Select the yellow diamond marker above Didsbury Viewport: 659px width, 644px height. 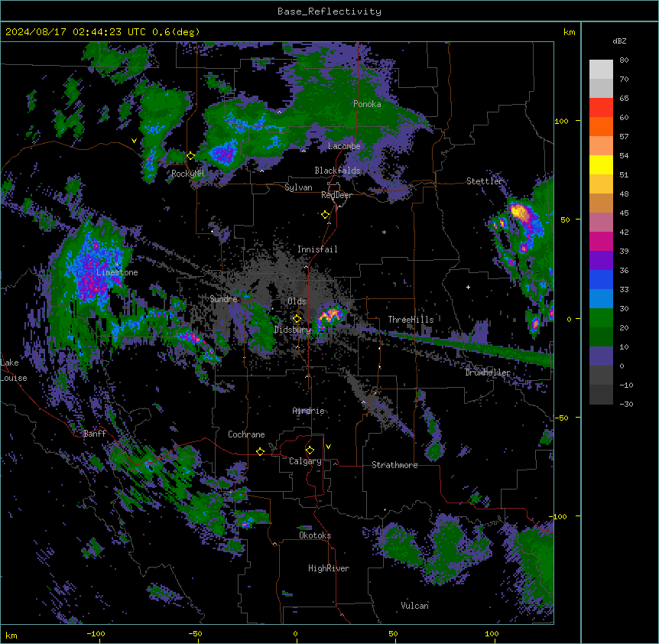(x=297, y=318)
